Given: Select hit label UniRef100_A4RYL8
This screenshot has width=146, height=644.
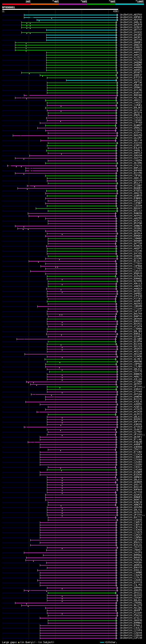Looking at the screenshot, I should [x=131, y=153].
